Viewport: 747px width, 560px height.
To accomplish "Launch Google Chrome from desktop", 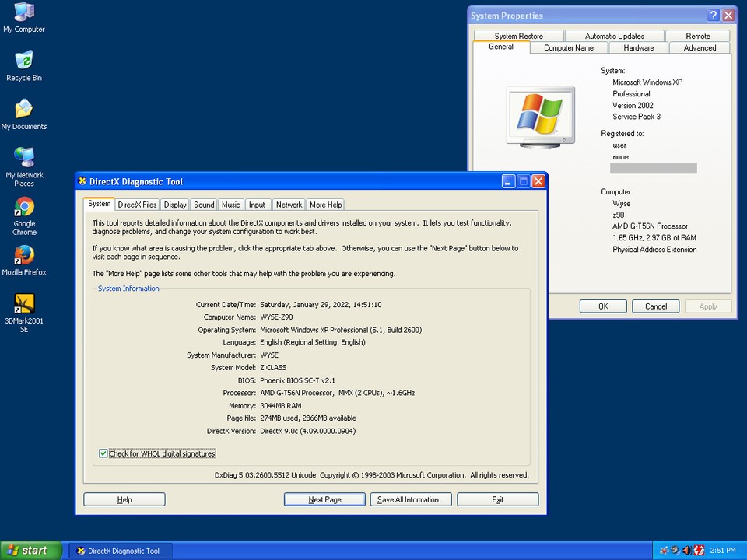I will [x=24, y=207].
